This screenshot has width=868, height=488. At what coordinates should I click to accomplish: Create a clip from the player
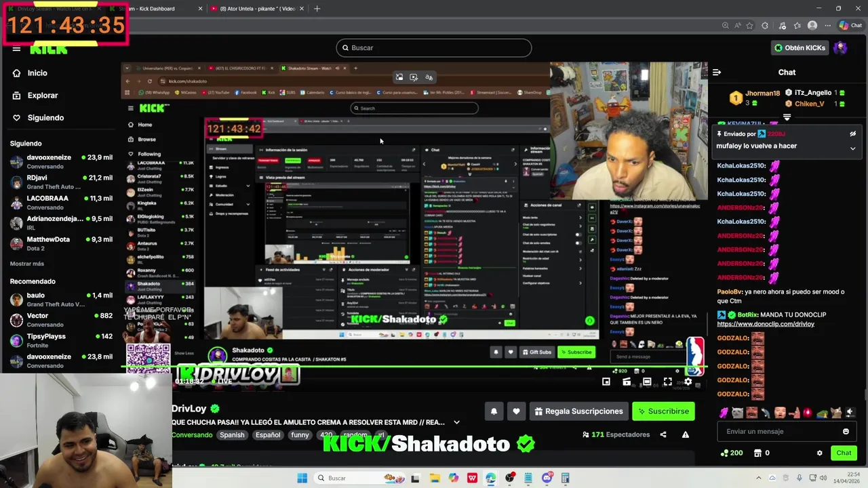(627, 382)
